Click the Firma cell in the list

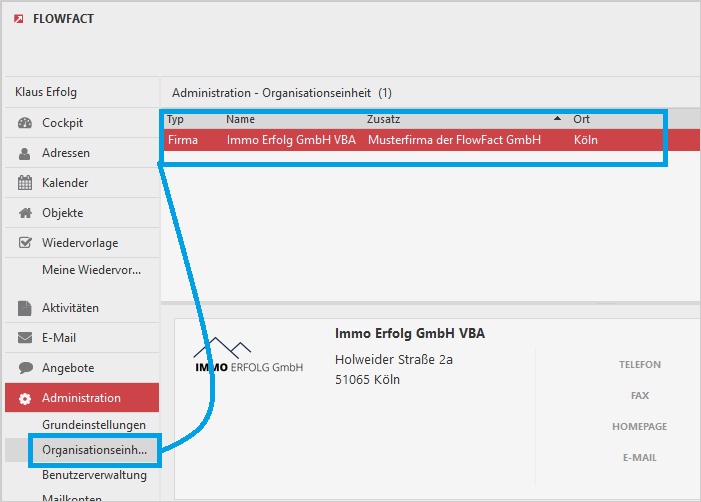pyautogui.click(x=183, y=140)
